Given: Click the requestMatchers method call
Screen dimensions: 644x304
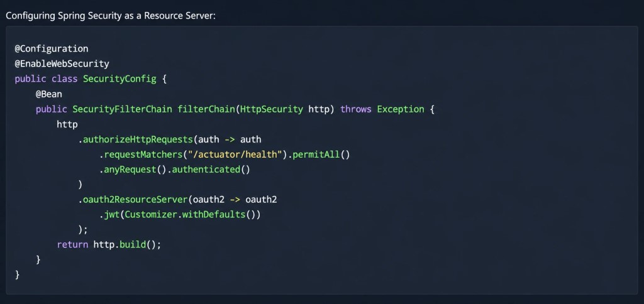Looking at the screenshot, I should (x=143, y=155).
